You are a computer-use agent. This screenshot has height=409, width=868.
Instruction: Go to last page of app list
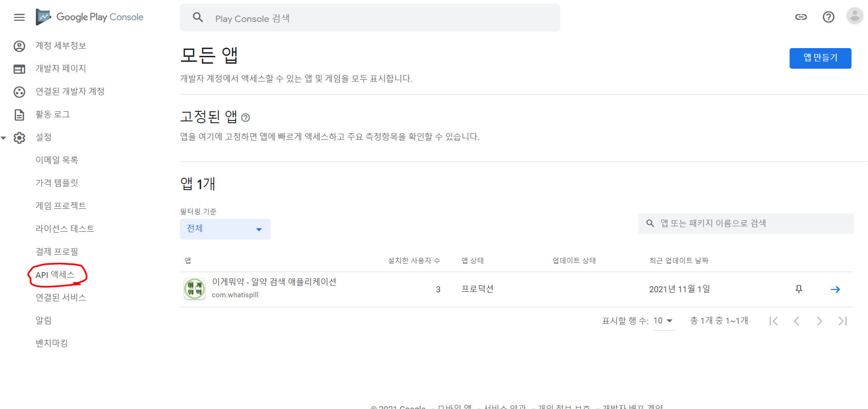click(x=842, y=321)
